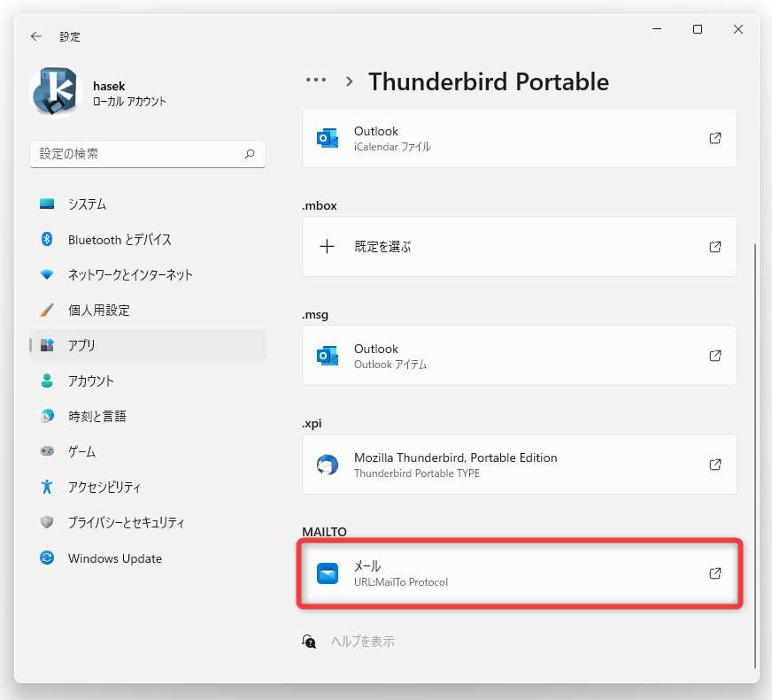Image resolution: width=772 pixels, height=700 pixels.
Task: Click the システム monitor icon
Action: point(47,204)
